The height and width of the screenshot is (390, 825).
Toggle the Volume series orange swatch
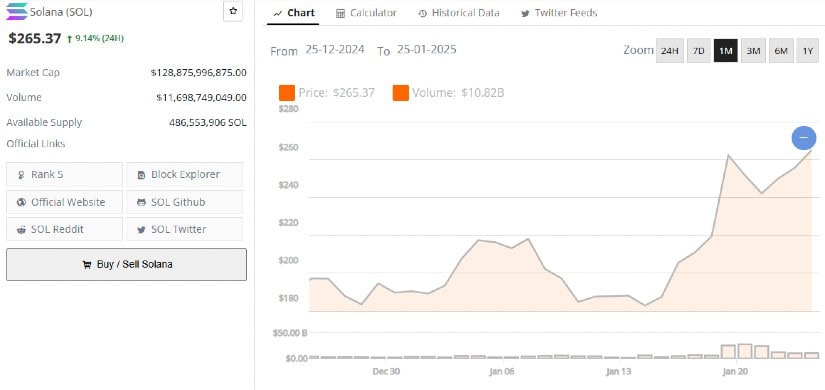pos(400,93)
